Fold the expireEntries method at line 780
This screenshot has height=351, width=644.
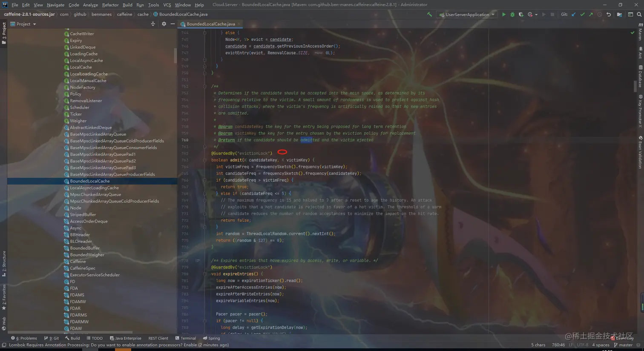[204, 274]
